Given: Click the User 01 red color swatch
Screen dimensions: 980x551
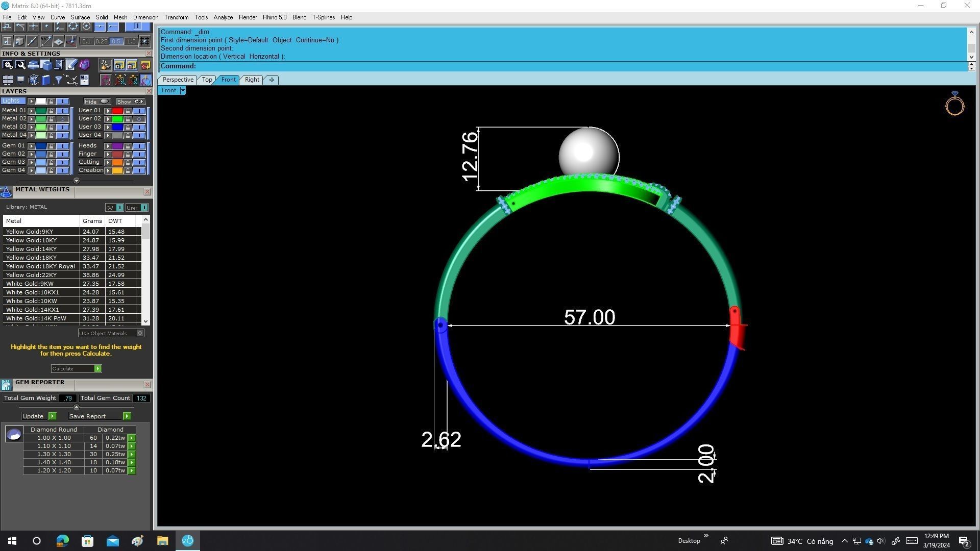Looking at the screenshot, I should coord(117,111).
